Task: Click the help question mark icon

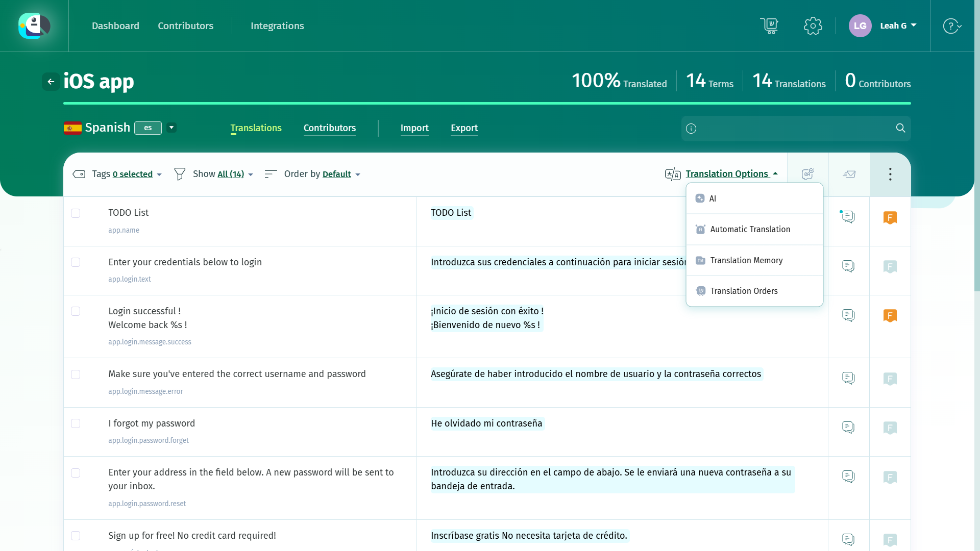Action: point(951,26)
